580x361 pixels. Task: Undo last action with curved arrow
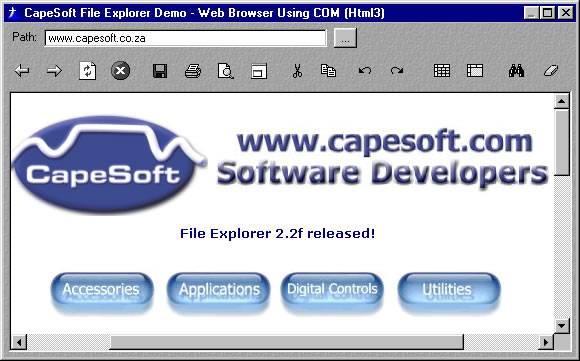(x=365, y=70)
